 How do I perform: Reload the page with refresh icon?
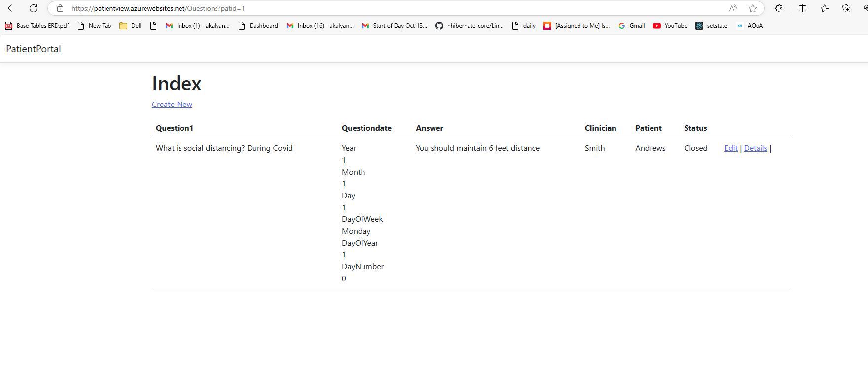34,8
